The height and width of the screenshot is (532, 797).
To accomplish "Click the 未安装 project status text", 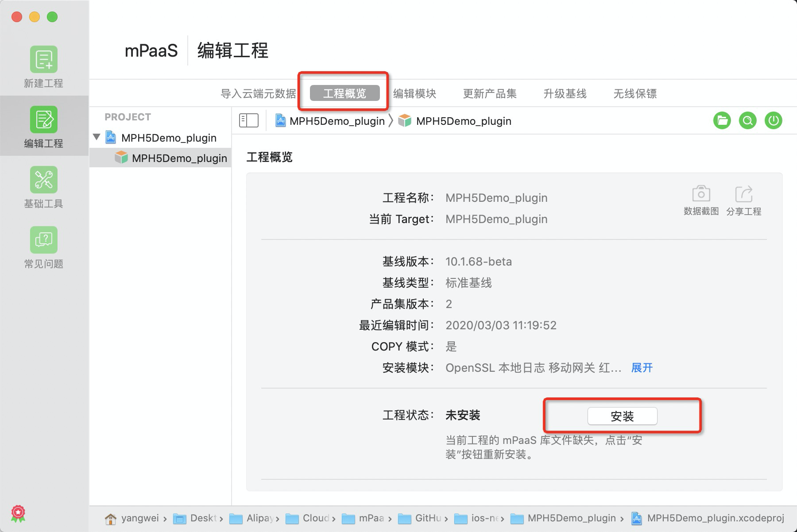I will click(x=463, y=415).
